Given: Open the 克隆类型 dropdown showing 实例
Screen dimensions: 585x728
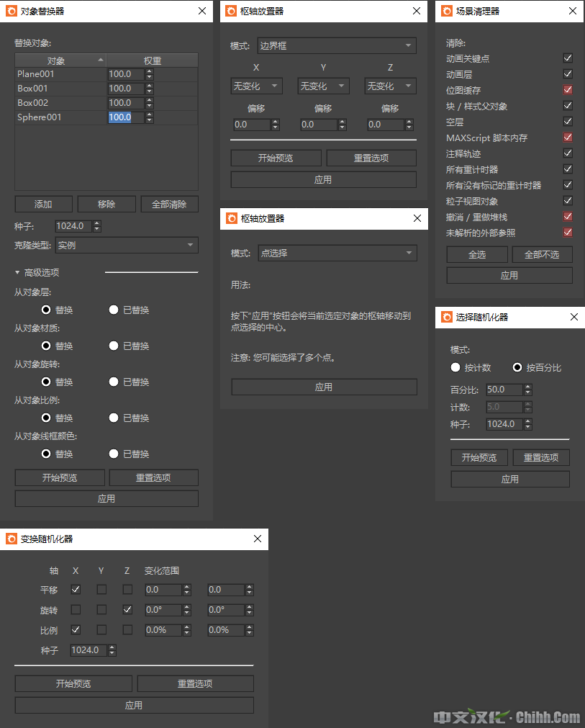Looking at the screenshot, I should 126,246.
